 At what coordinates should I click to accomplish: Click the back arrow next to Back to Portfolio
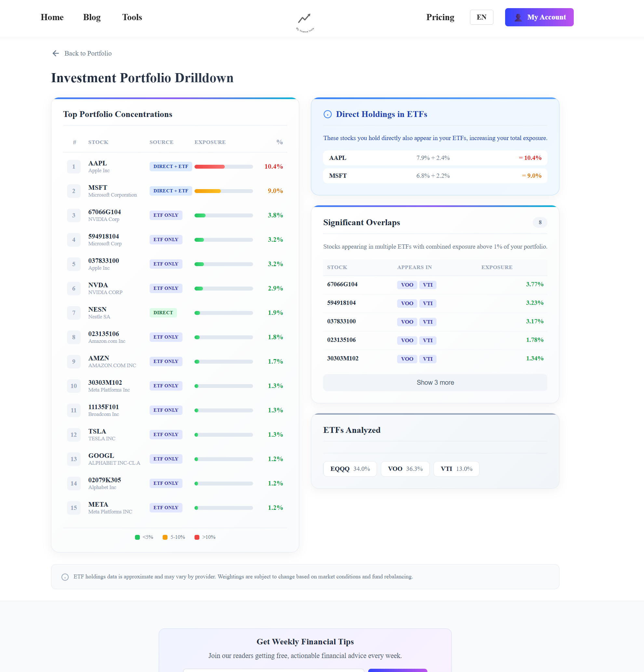(x=56, y=54)
